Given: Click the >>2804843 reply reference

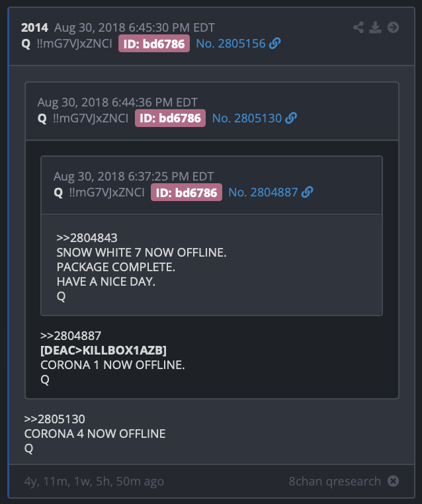Looking at the screenshot, I should 87,238.
